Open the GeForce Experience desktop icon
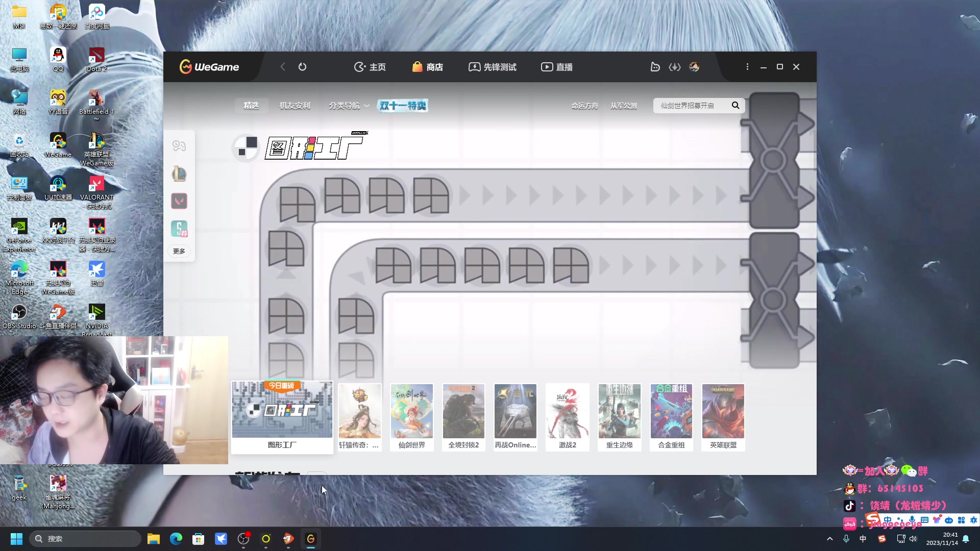The width and height of the screenshot is (980, 551). (x=19, y=235)
